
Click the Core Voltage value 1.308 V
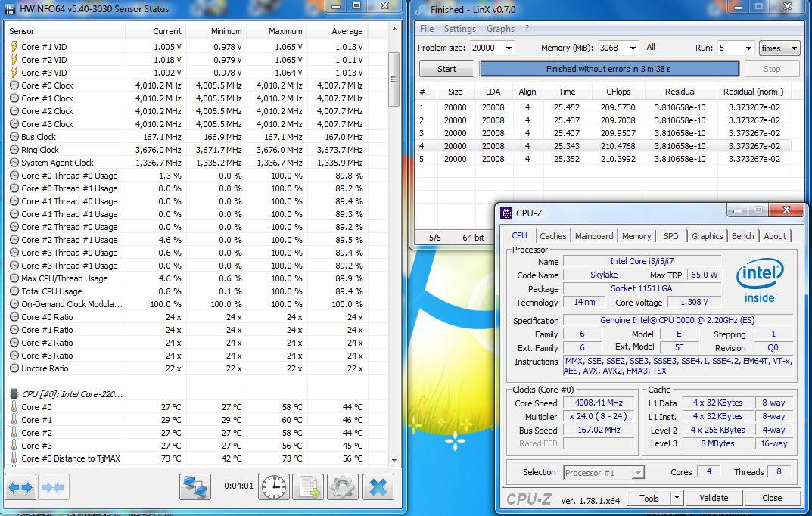click(694, 302)
